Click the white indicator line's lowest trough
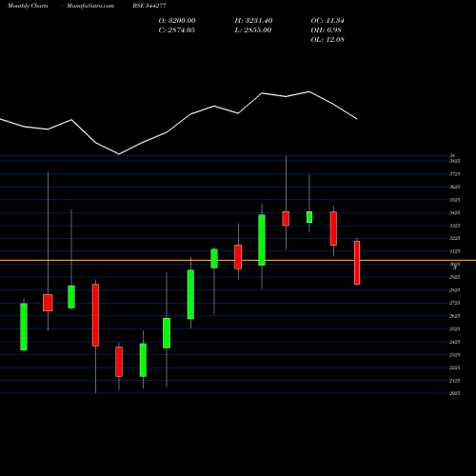 coord(119,154)
